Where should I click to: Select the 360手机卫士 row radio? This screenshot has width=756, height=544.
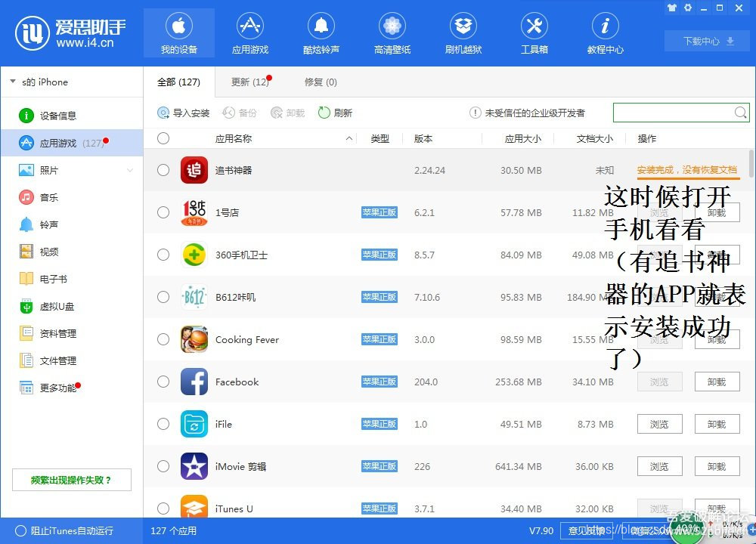(163, 255)
